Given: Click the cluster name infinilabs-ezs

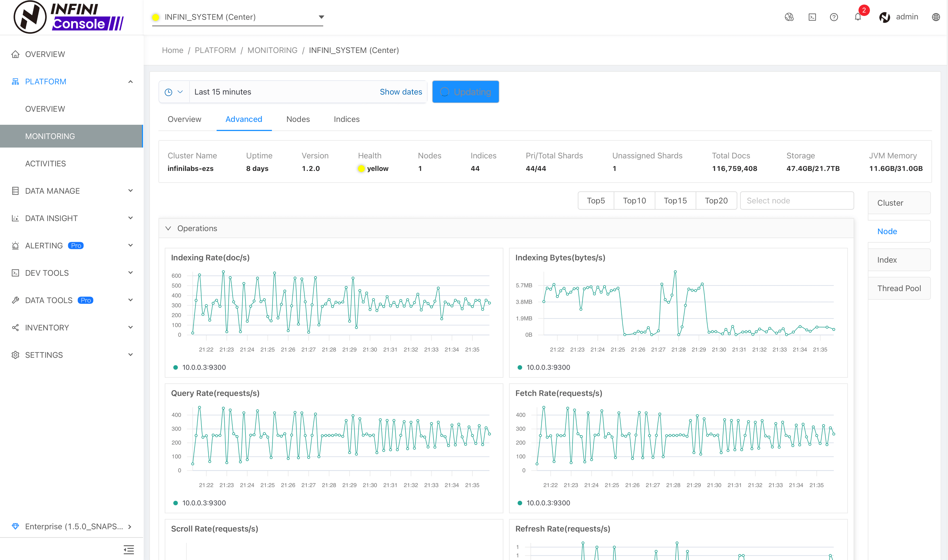Looking at the screenshot, I should click(190, 169).
